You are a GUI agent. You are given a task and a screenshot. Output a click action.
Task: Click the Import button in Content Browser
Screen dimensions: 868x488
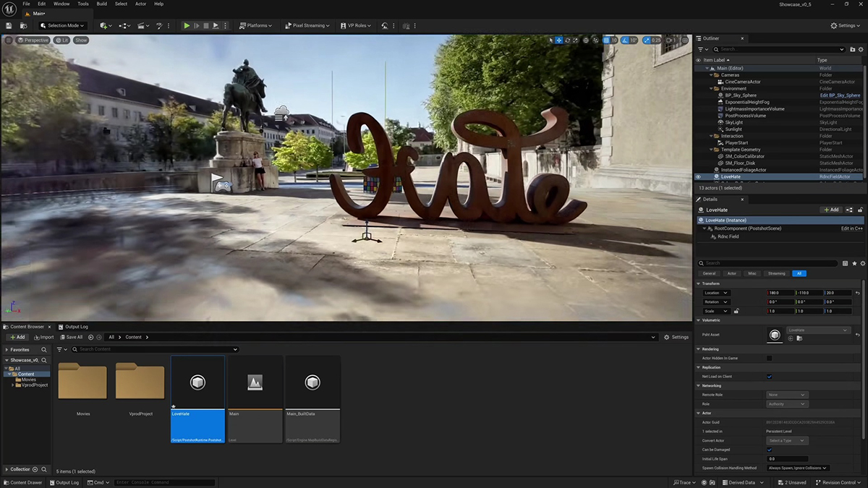tap(43, 337)
